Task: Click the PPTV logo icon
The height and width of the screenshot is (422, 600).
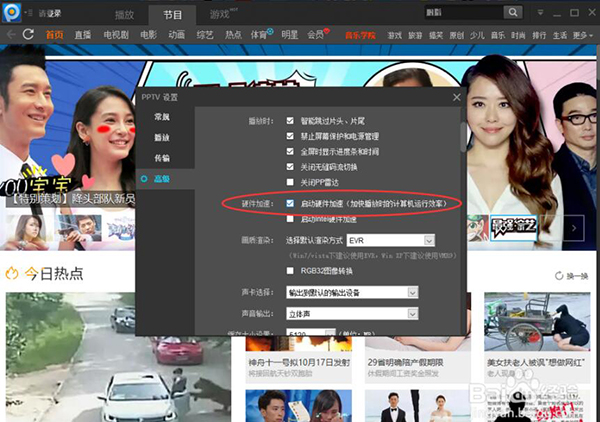Action: 11,13
